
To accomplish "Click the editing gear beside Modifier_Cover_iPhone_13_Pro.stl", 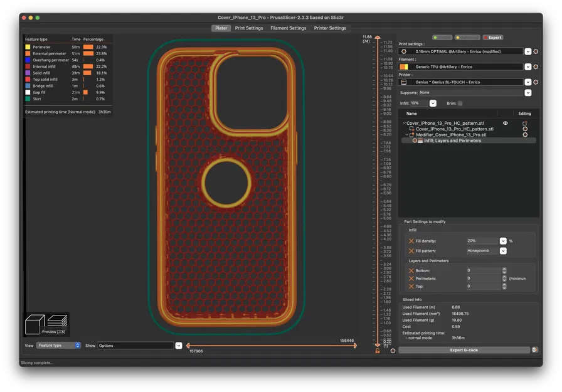I will coord(526,134).
